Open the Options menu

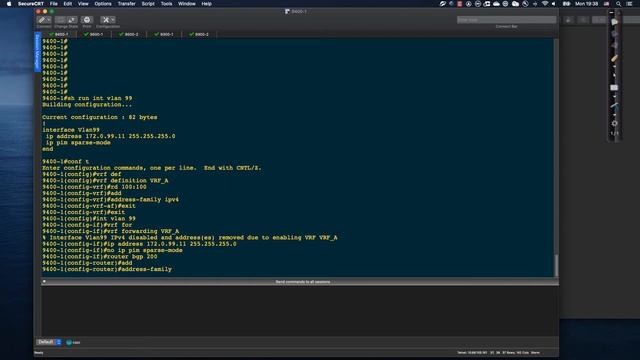[103, 4]
